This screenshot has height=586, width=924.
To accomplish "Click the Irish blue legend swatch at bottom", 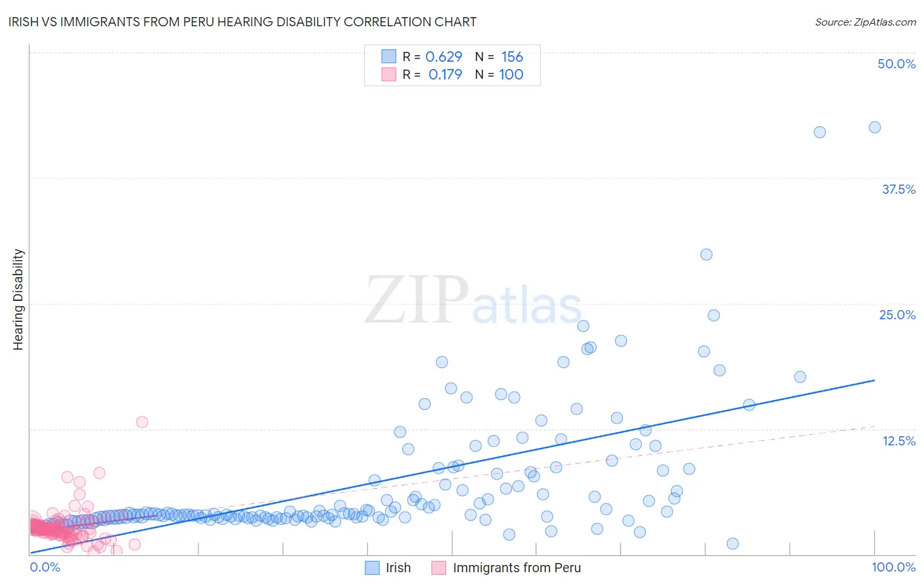I will coord(372,568).
